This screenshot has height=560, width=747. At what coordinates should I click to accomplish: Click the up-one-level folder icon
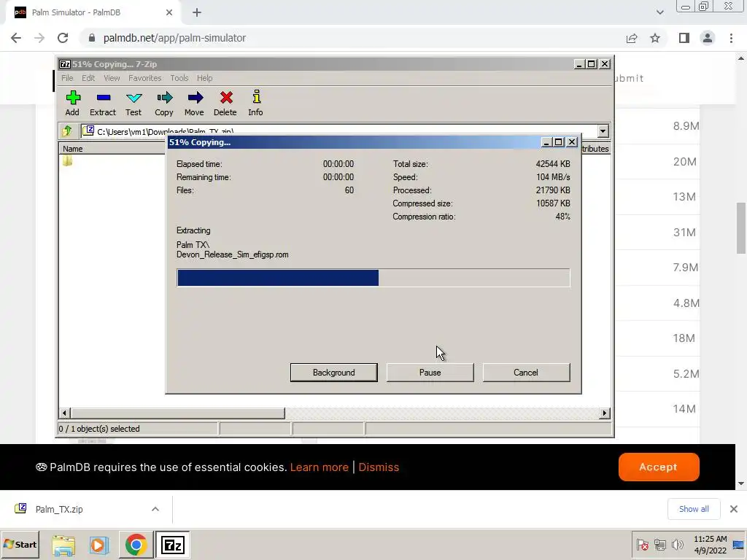[x=67, y=131]
